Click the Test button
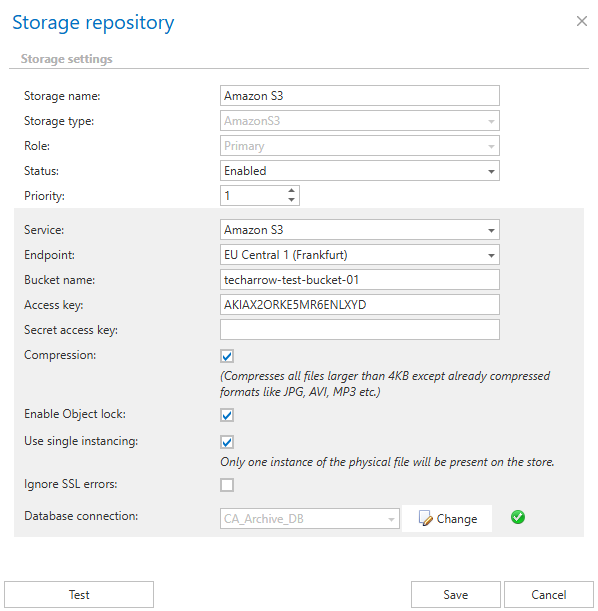598x611 pixels. tap(79, 595)
